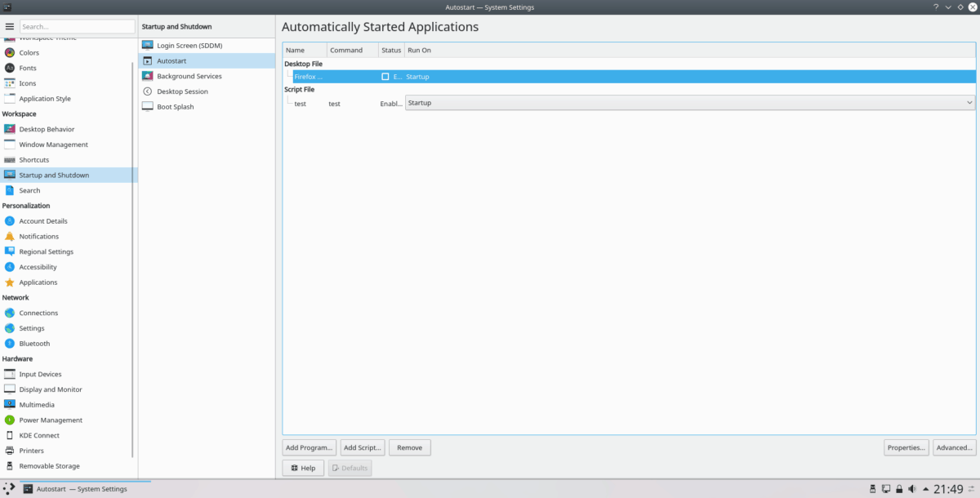Open Run On dropdown for test script
Image resolution: width=980 pixels, height=498 pixels.
click(x=690, y=103)
